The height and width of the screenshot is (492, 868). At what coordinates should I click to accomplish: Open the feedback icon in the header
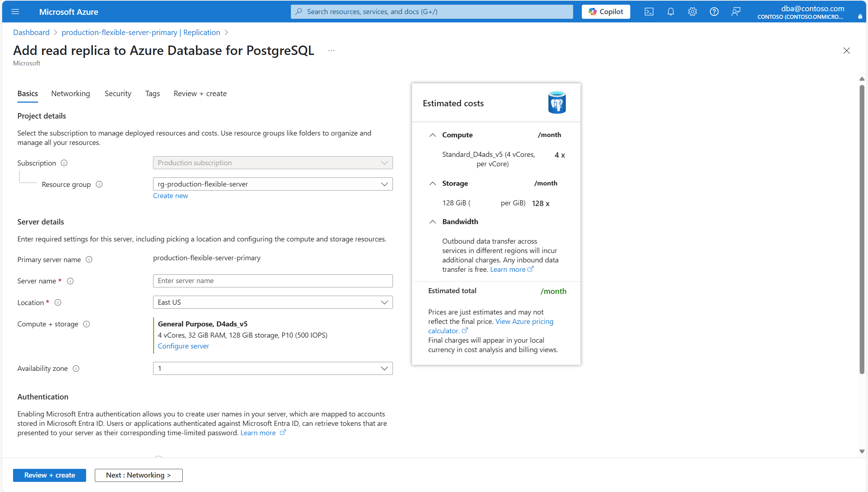[x=736, y=12]
